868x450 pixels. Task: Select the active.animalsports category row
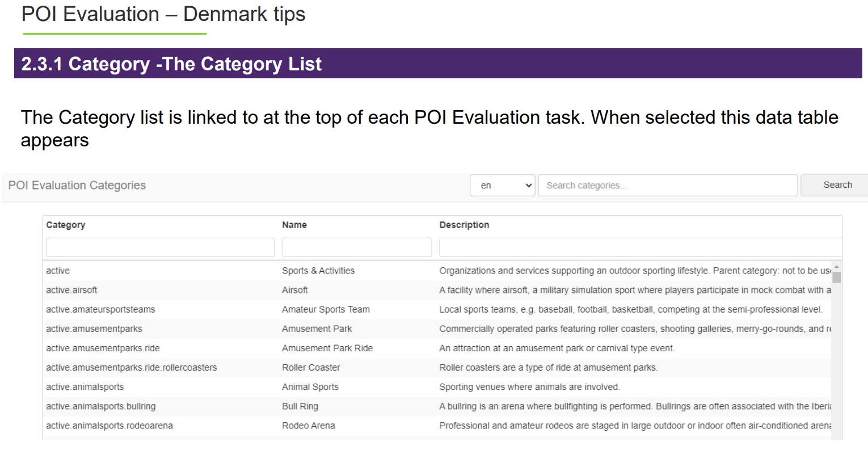coord(438,386)
